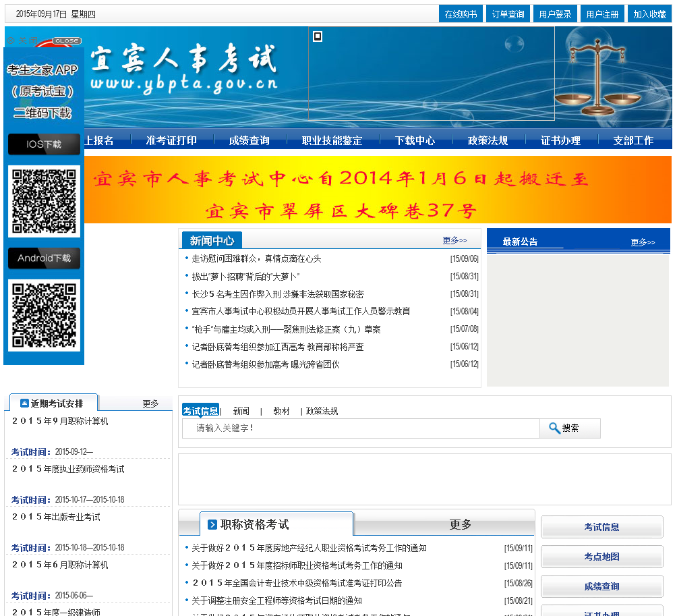677x616 pixels.
Task: Switch to the 新闻 search tab
Action: 241,411
